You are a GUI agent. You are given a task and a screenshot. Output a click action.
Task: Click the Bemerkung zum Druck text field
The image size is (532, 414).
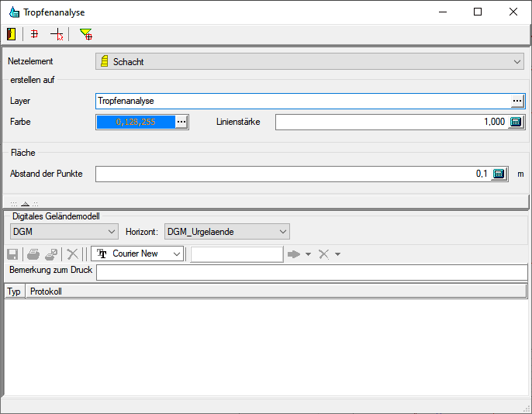[x=311, y=271]
